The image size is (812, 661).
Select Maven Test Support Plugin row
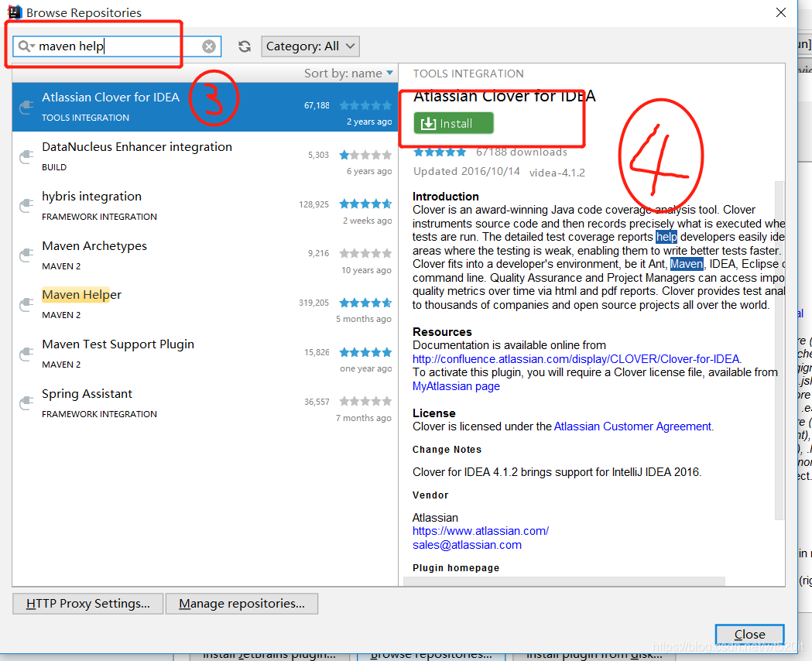tap(205, 354)
